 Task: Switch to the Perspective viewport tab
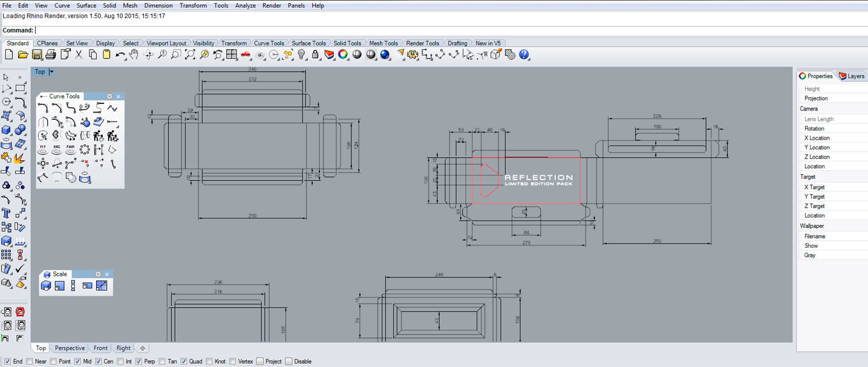pyautogui.click(x=70, y=348)
